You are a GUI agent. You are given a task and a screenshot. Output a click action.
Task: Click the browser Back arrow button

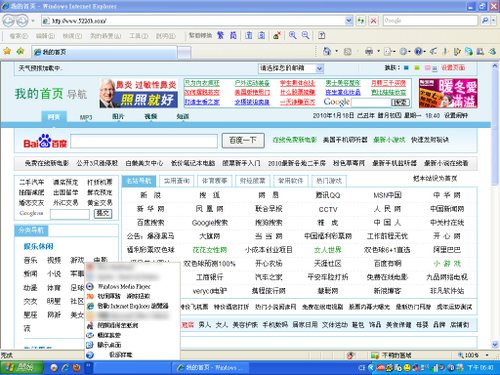(x=9, y=21)
